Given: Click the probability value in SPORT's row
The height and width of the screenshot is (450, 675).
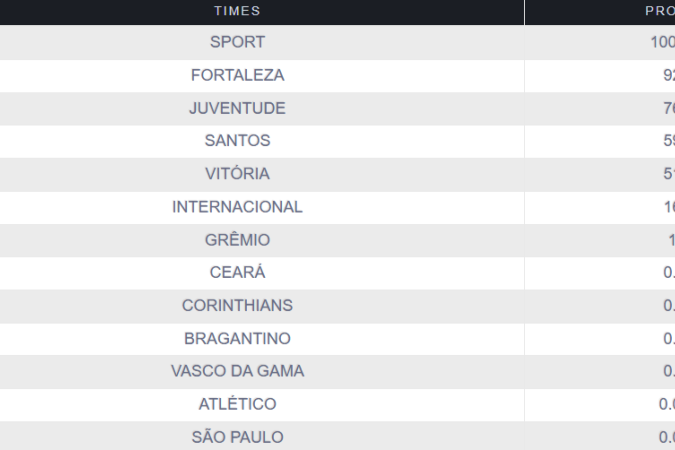Looking at the screenshot, I should click(661, 42).
